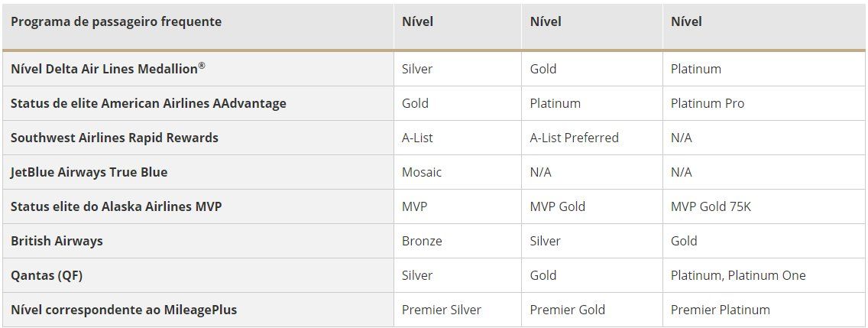
Task: Select American Airlines AAdvantage row label
Action: pos(148,104)
